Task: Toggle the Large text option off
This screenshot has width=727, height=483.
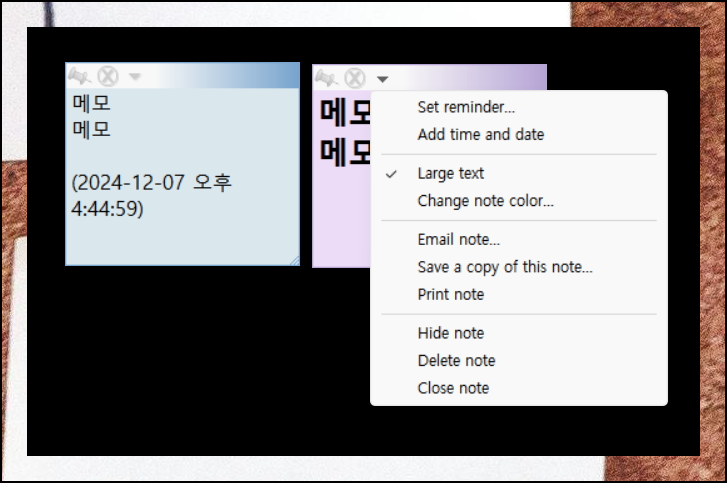Action: [519, 173]
